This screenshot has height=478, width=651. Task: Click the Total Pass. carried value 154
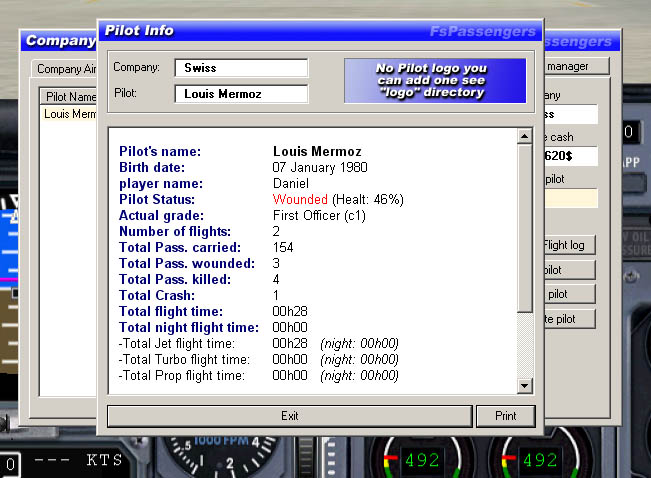(283, 248)
